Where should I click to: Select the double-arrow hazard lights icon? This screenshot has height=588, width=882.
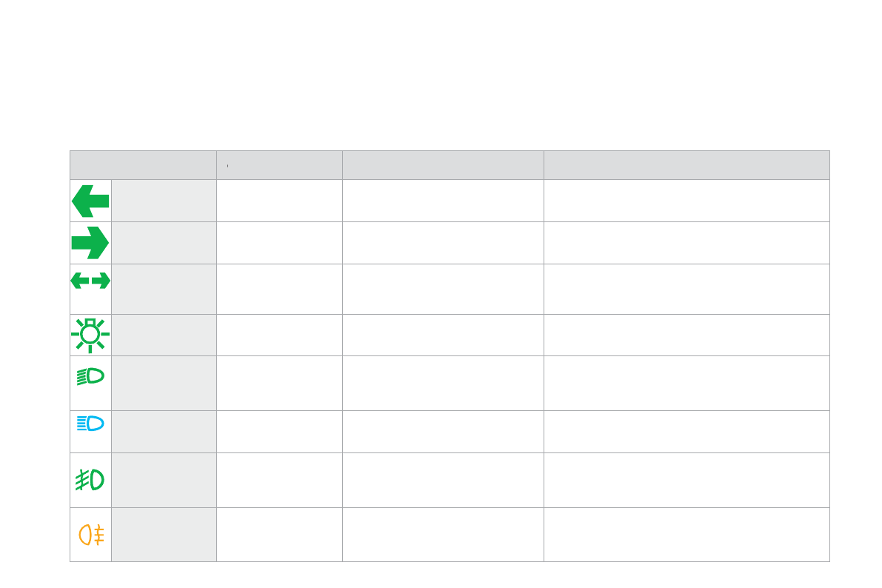coord(90,281)
